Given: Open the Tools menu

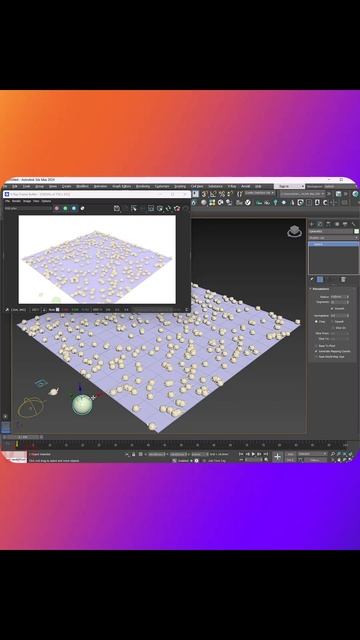Looking at the screenshot, I should 27,187.
